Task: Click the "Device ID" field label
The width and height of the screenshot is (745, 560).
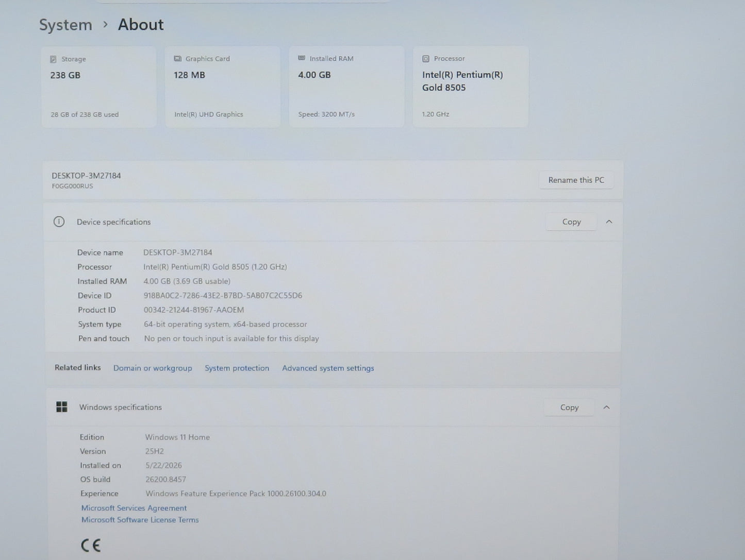Action: coord(94,296)
